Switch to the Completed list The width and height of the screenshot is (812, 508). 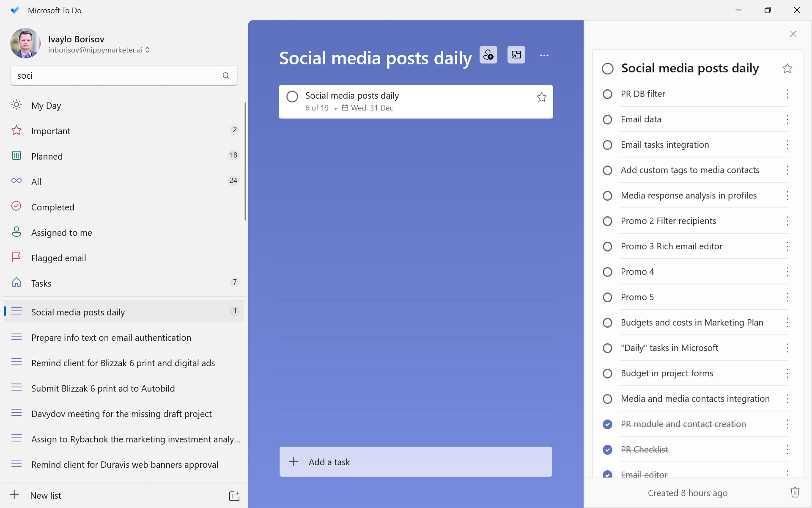point(52,207)
